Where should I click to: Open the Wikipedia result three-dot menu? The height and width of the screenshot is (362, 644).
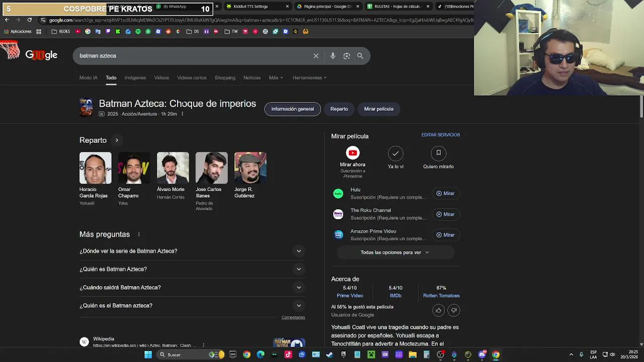203,345
